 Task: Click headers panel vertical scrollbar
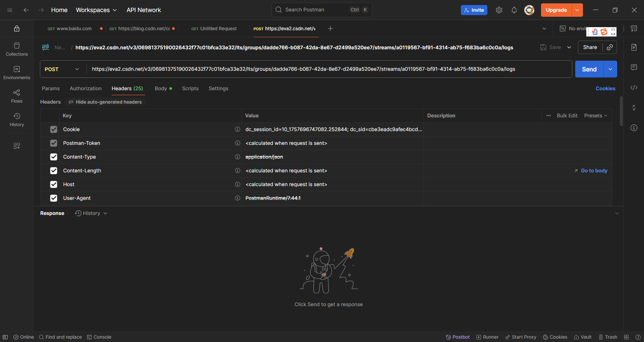point(621,111)
